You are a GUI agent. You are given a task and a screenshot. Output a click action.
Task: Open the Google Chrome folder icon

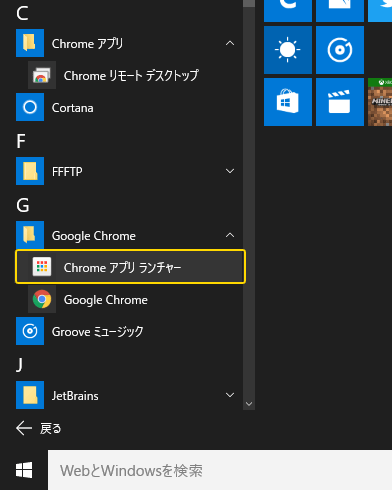[x=30, y=235]
